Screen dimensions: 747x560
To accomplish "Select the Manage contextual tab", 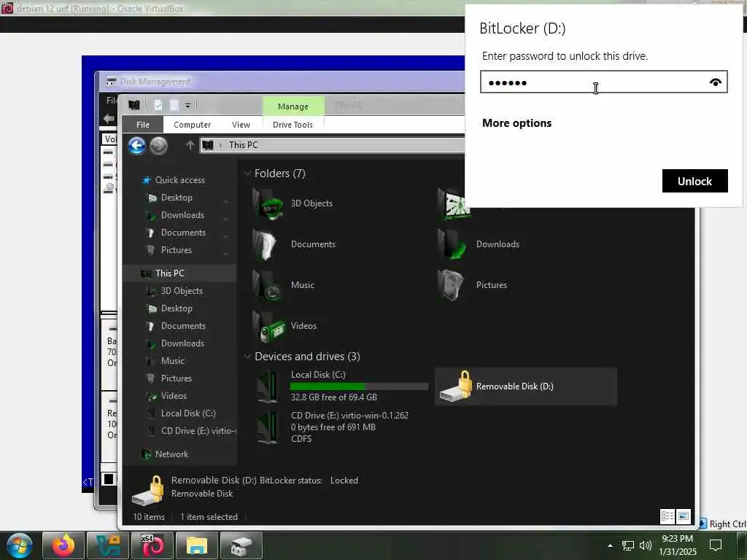I will click(293, 106).
